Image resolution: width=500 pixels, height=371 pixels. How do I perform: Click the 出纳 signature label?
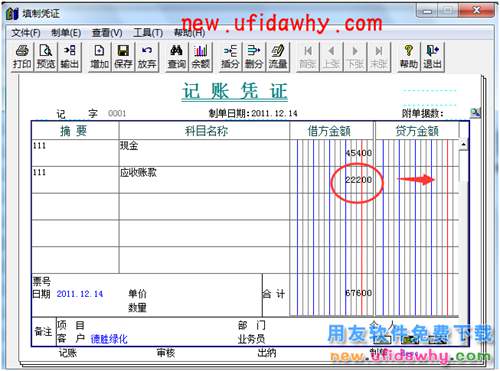coord(267,353)
